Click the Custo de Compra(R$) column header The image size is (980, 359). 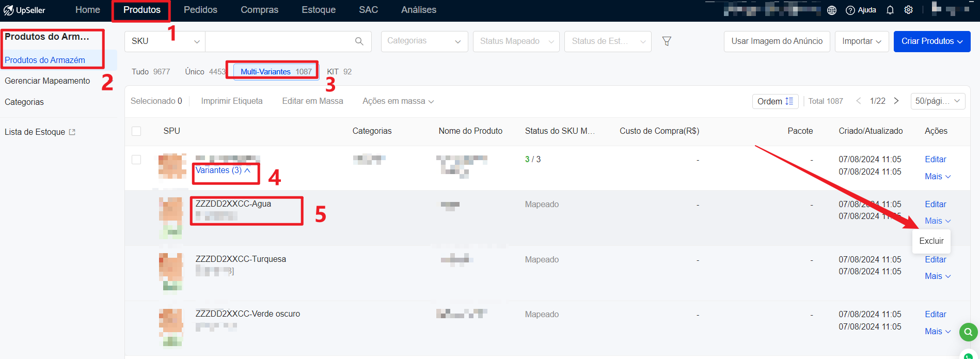[x=659, y=131]
